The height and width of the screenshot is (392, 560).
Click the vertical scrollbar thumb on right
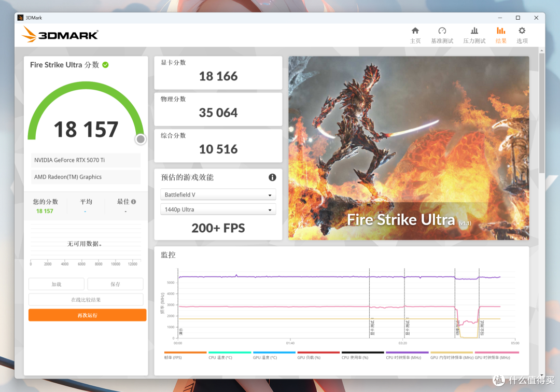pos(542,113)
